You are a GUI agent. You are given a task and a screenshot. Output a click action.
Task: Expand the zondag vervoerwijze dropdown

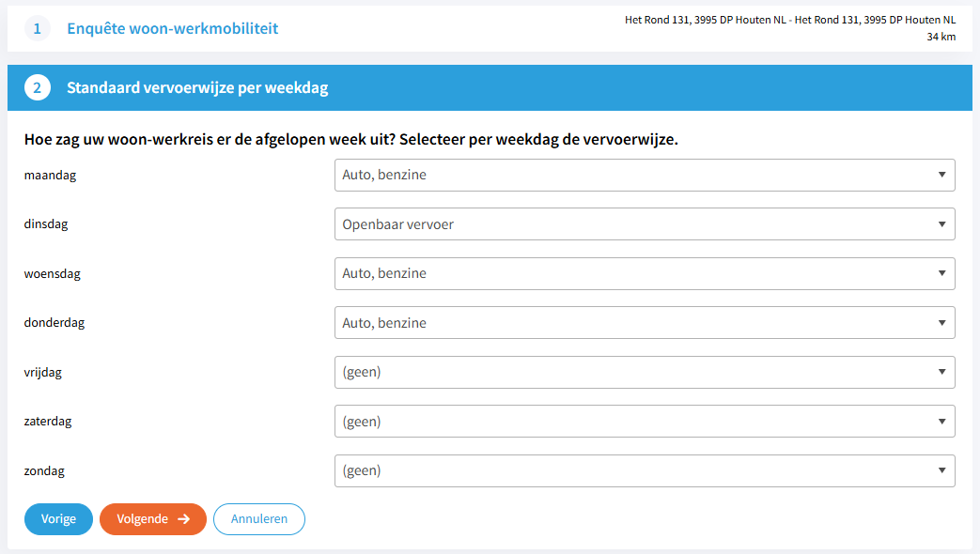(645, 470)
